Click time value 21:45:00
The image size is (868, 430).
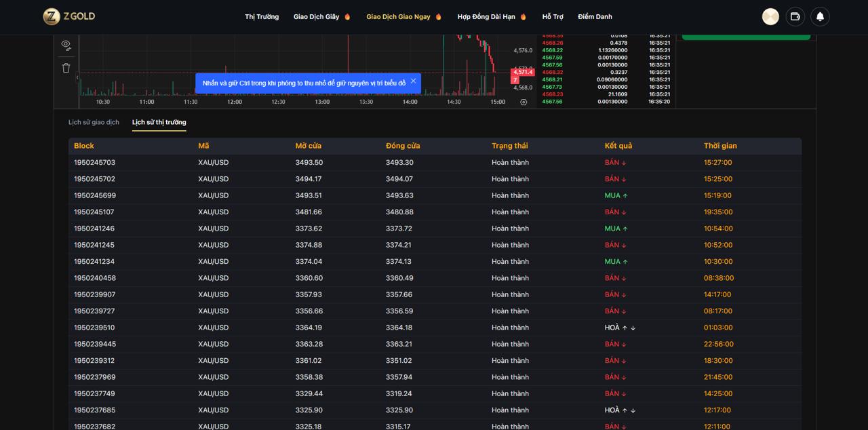point(718,377)
